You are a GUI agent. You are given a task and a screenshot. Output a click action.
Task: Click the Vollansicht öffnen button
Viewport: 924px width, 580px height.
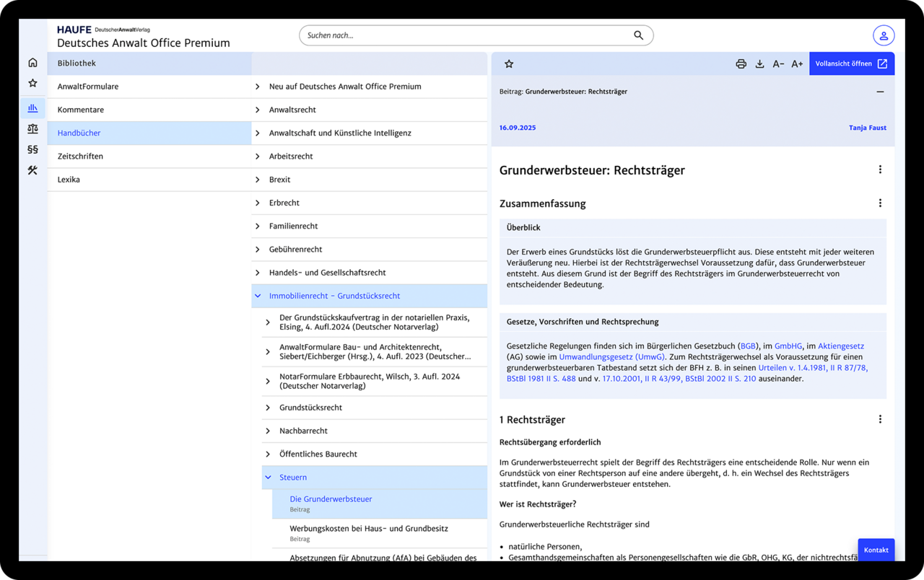[x=851, y=64]
